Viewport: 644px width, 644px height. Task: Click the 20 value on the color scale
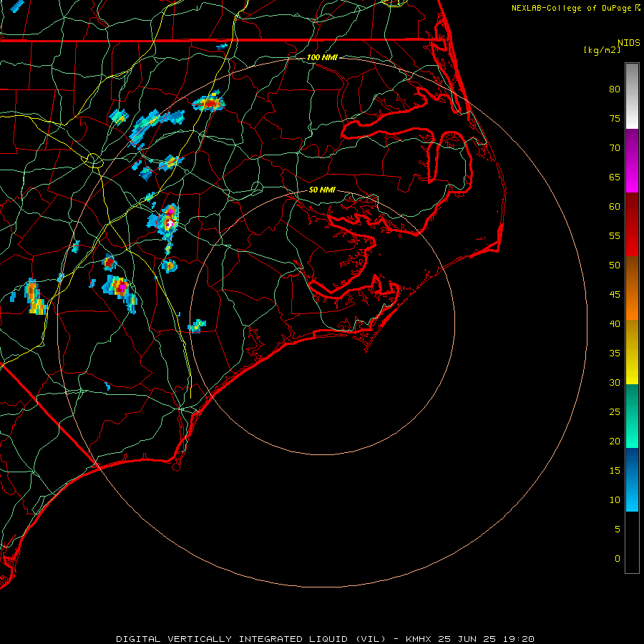(615, 441)
